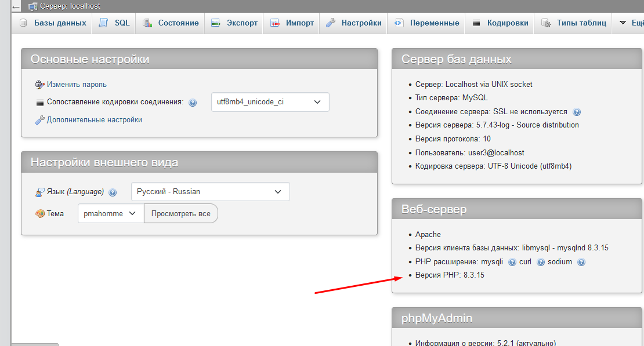Click help icon after mysqli extension
This screenshot has height=346, width=644.
coord(512,262)
